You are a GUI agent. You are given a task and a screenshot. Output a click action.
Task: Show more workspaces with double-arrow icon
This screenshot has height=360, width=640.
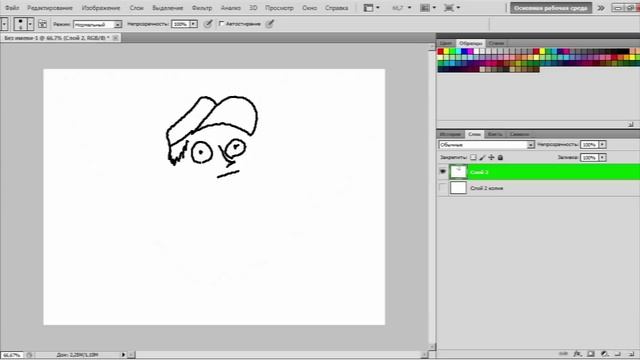pos(601,8)
